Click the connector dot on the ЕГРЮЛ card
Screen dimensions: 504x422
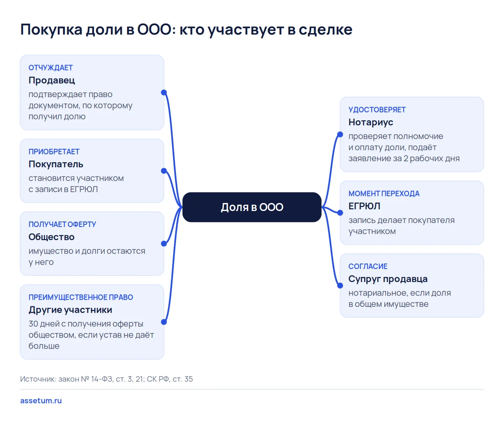click(x=340, y=213)
